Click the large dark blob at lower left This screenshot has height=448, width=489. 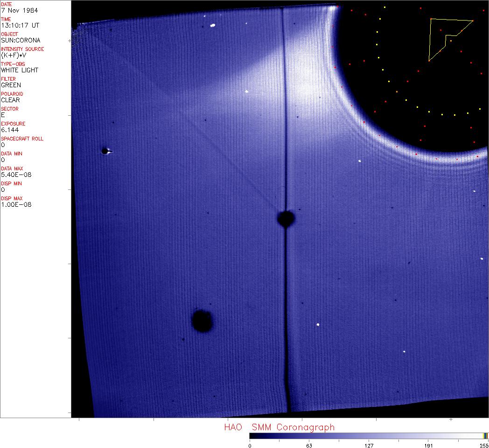203,321
